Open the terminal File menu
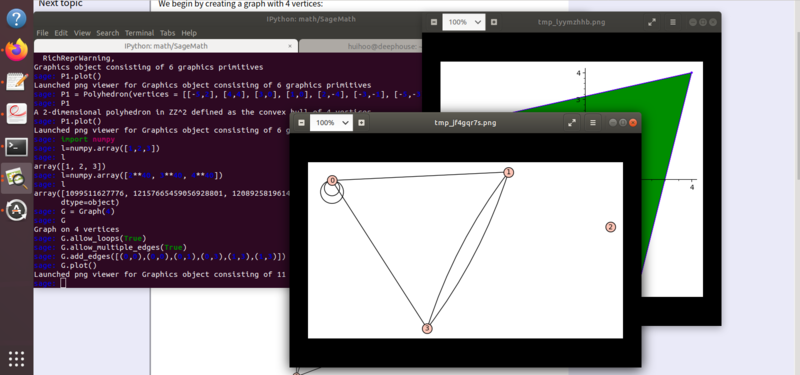Viewport: 800px width, 375px height. pos(42,33)
